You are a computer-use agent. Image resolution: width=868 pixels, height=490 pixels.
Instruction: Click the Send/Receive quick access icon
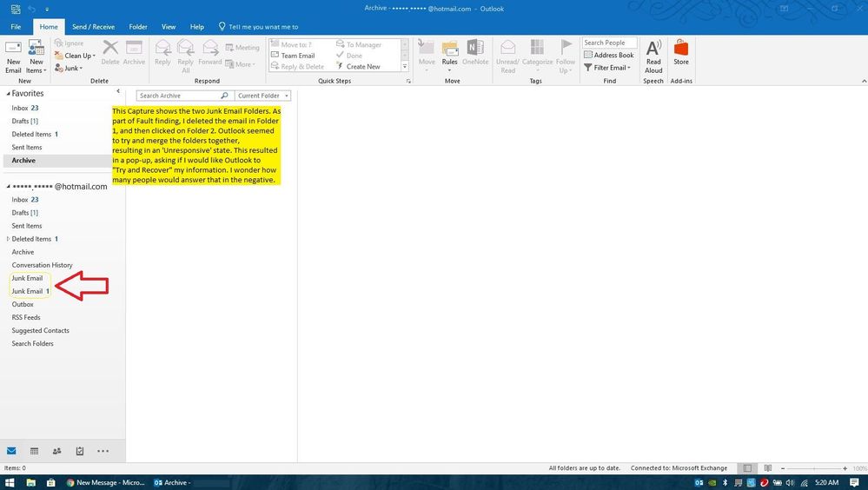(16, 9)
